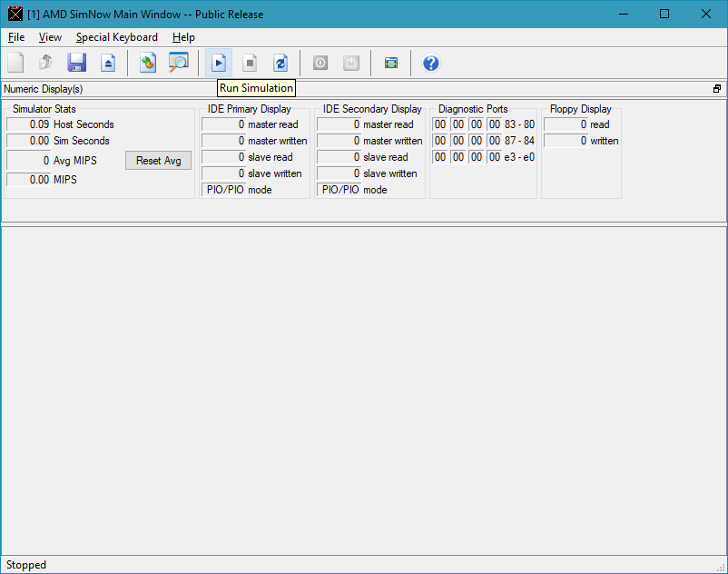Click the blue reset simulation arrows icon
This screenshot has width=728, height=574.
280,63
